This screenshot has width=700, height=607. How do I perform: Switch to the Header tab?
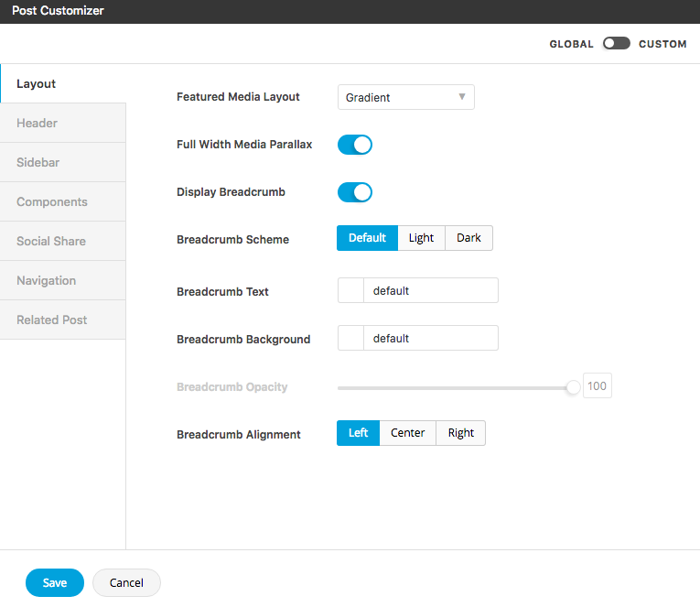tap(63, 123)
